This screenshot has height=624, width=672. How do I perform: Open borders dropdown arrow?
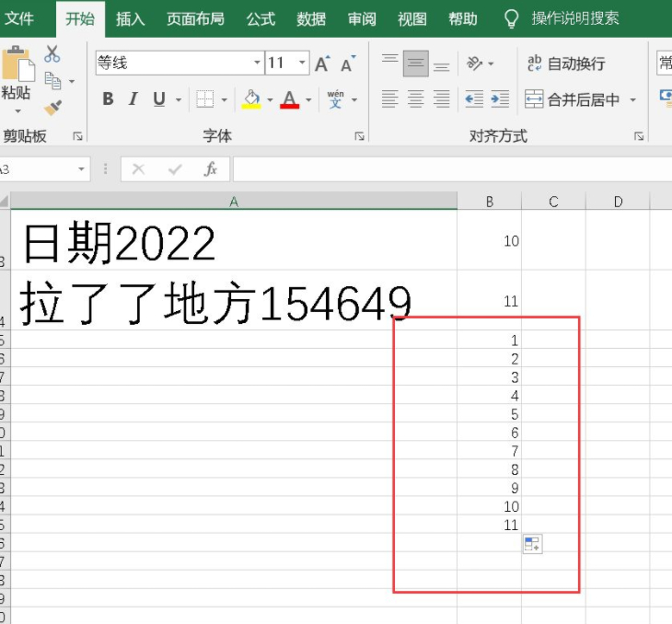[x=224, y=99]
